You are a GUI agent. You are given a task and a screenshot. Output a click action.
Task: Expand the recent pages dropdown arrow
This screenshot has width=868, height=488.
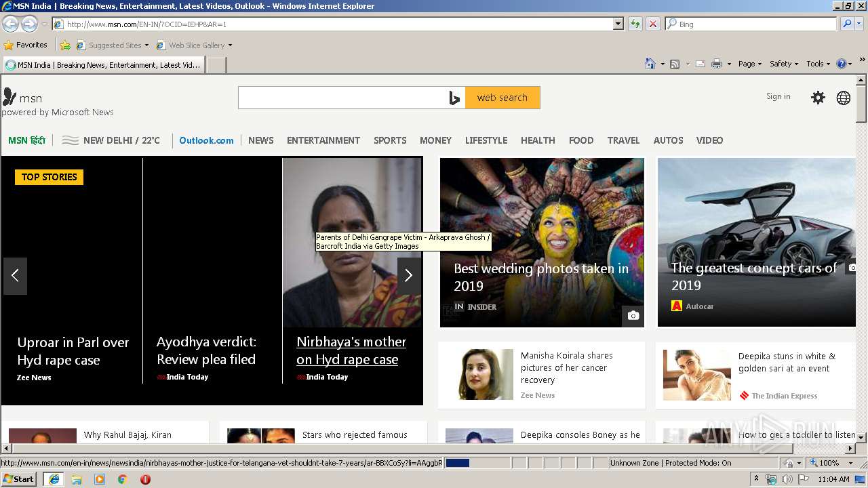(44, 24)
